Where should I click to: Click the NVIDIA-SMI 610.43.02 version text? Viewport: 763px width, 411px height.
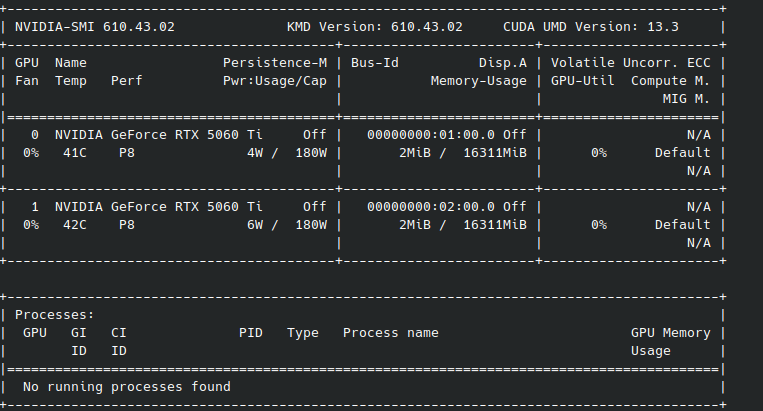95,27
